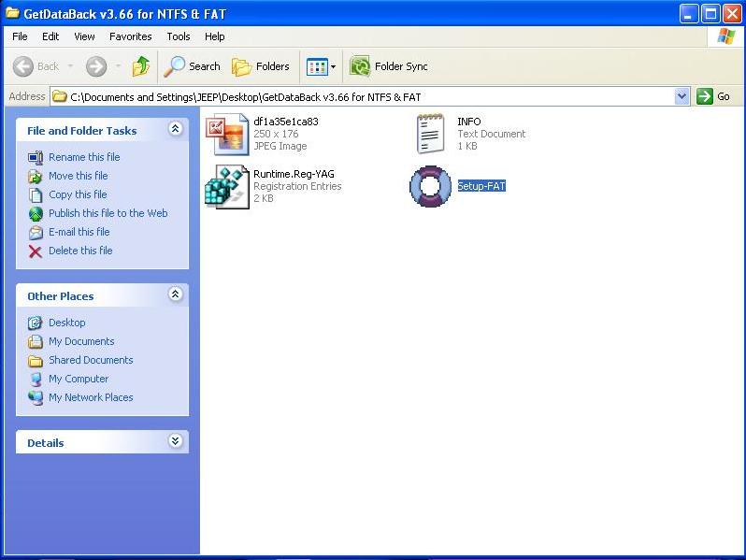Click the Move this file link

coord(79,176)
